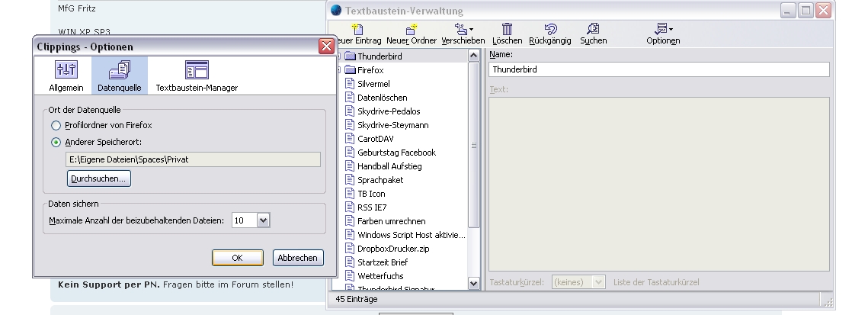Image resolution: width=868 pixels, height=315 pixels.
Task: Select the Thunderbird folder in tree
Action: point(380,56)
